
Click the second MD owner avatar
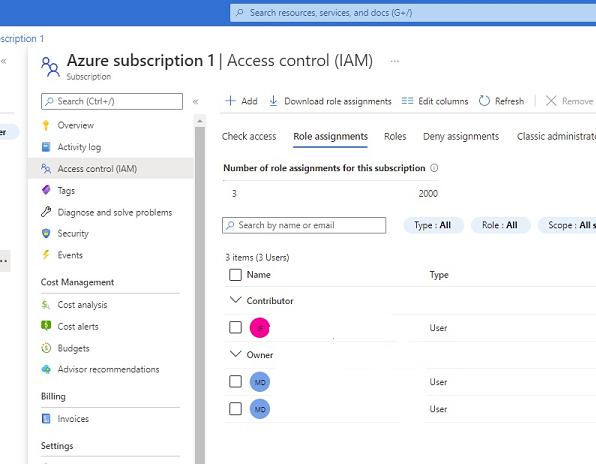click(260, 409)
